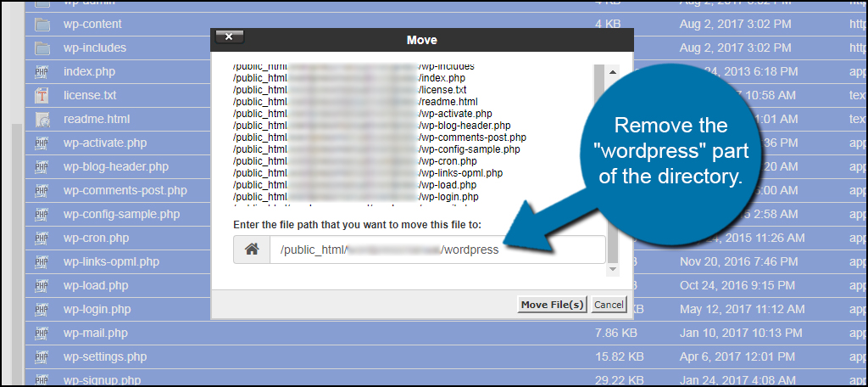
Task: Click the license.txt text file icon
Action: (42, 95)
